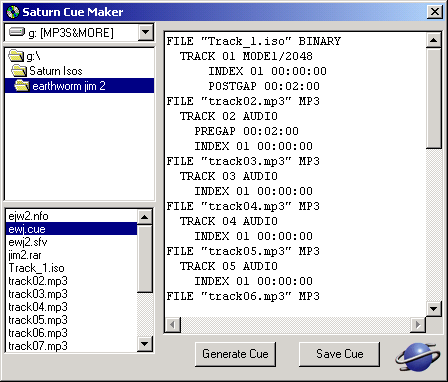Image resolution: width=448 pixels, height=382 pixels.
Task: Click the TRACK 02 AUDIO line
Action: [229, 116]
